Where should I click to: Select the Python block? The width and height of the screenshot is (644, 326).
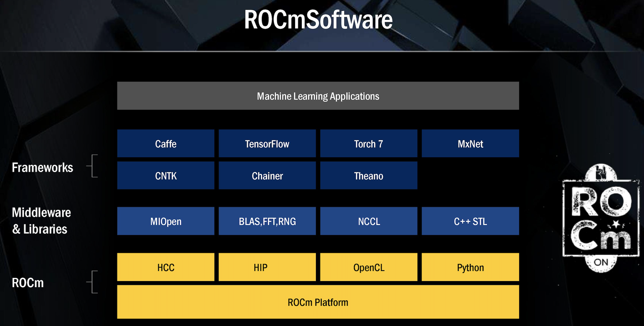470,267
